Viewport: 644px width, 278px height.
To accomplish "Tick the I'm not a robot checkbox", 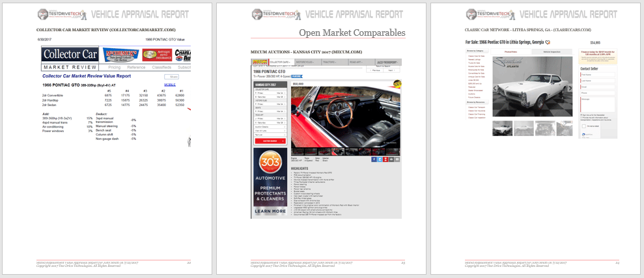I will click(x=585, y=126).
